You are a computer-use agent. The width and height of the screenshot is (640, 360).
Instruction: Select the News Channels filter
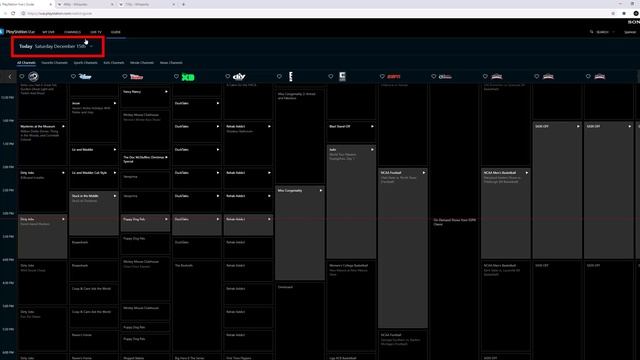171,63
